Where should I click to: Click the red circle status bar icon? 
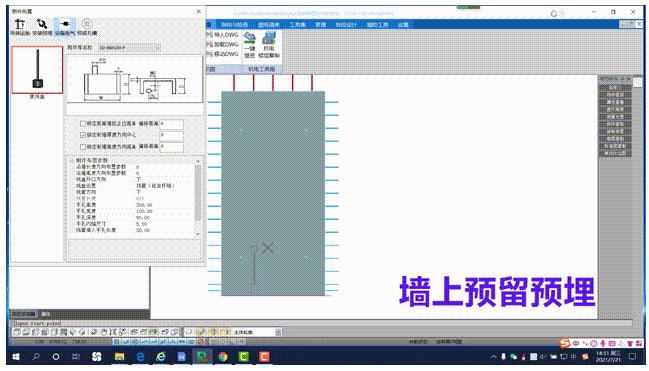coord(201,342)
